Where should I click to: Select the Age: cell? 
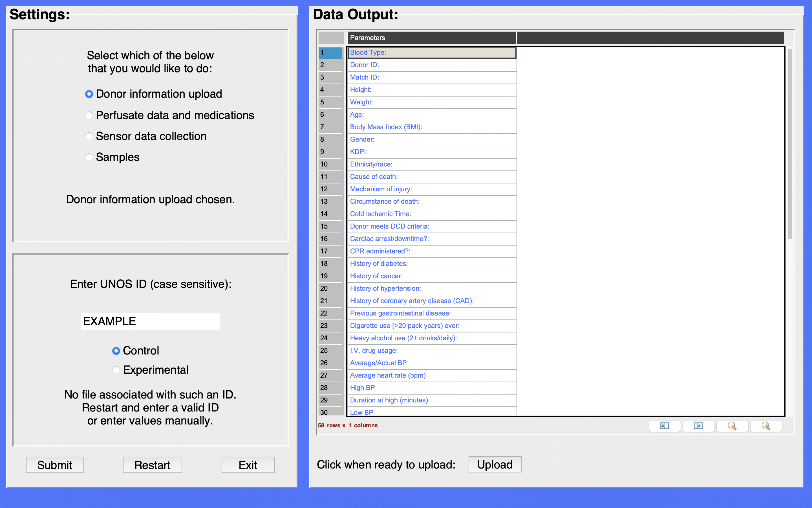(x=432, y=115)
